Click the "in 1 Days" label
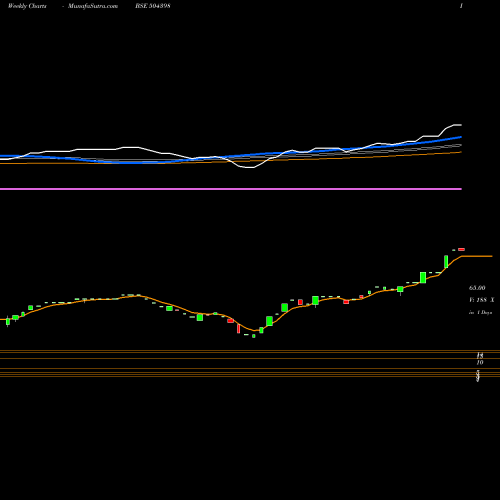 481,313
